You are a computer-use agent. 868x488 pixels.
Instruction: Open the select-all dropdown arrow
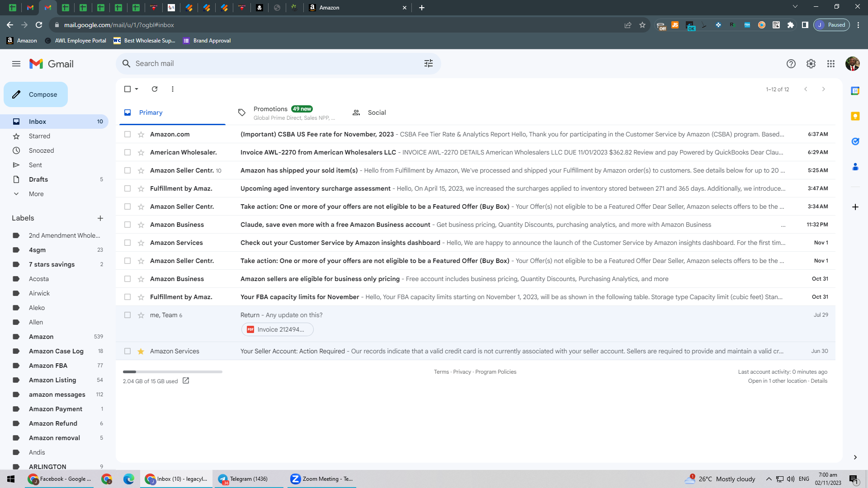click(137, 89)
